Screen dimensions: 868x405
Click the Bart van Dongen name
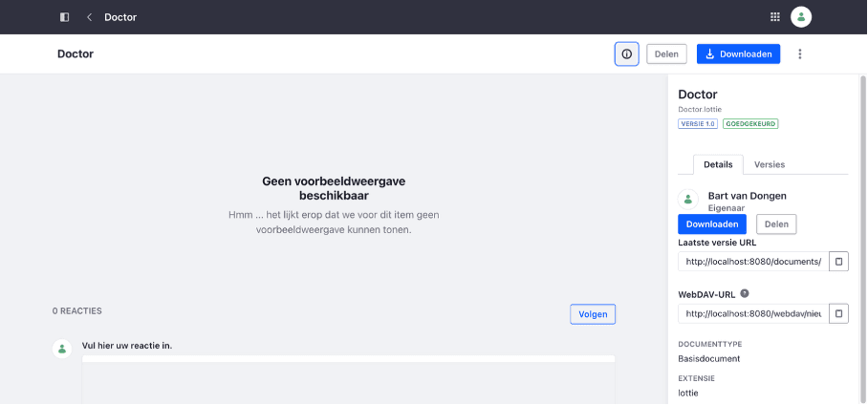point(747,195)
